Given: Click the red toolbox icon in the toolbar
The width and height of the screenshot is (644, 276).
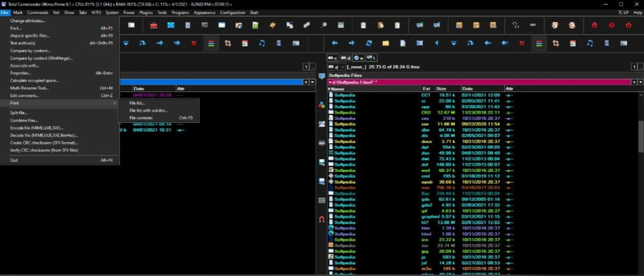Looking at the screenshot, I should (x=153, y=25).
